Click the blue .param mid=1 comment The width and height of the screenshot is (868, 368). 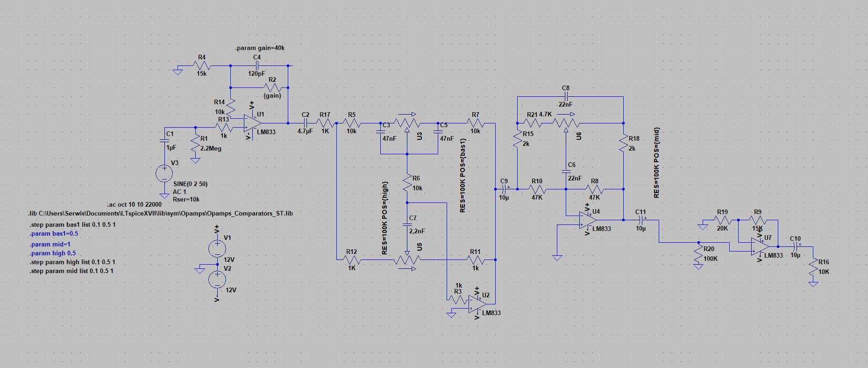click(50, 244)
